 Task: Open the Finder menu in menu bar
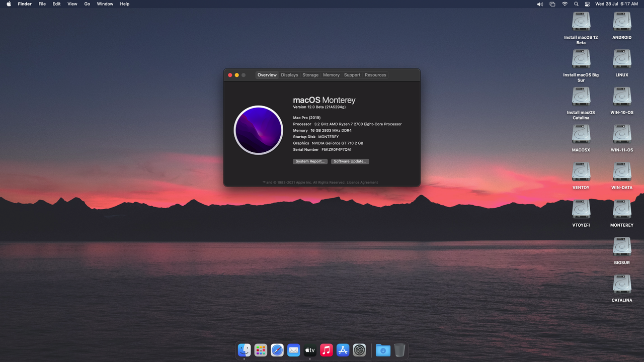pyautogui.click(x=25, y=4)
